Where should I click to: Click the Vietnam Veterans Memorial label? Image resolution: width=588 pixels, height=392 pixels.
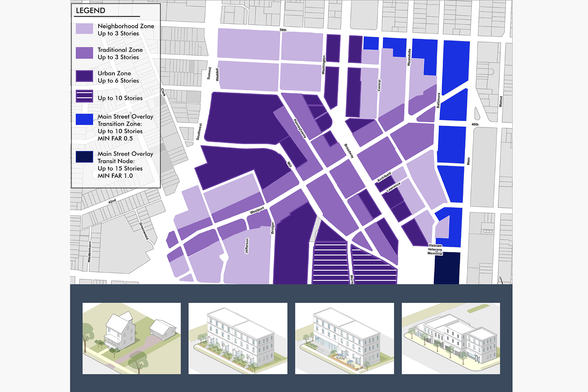point(435,249)
